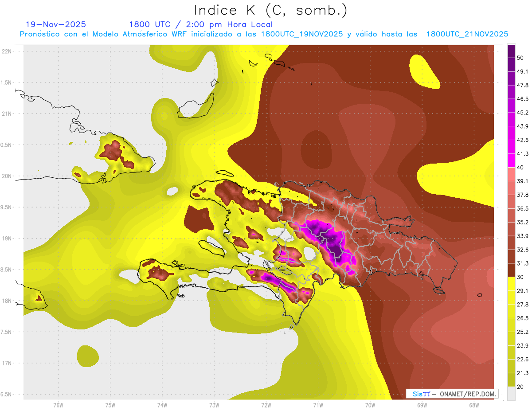The image size is (532, 411).
Task: Click the '19-Nov-2025' date label
Action: 56,24
